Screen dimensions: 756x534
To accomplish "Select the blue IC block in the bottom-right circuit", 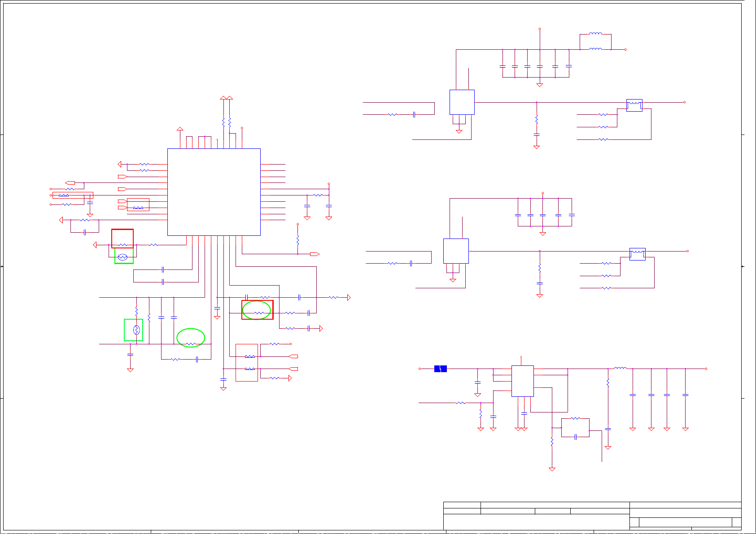I will point(523,381).
